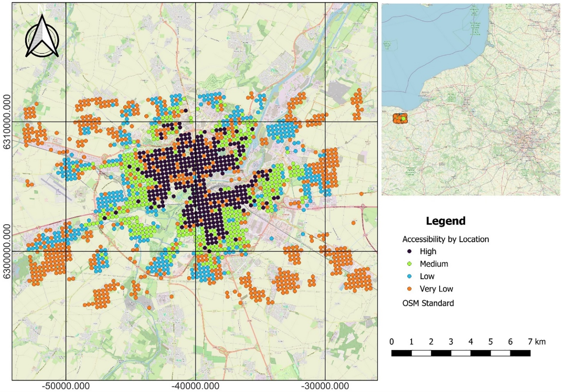This screenshot has width=562, height=392.
Task: Select the green Medium legend dot
Action: click(410, 264)
